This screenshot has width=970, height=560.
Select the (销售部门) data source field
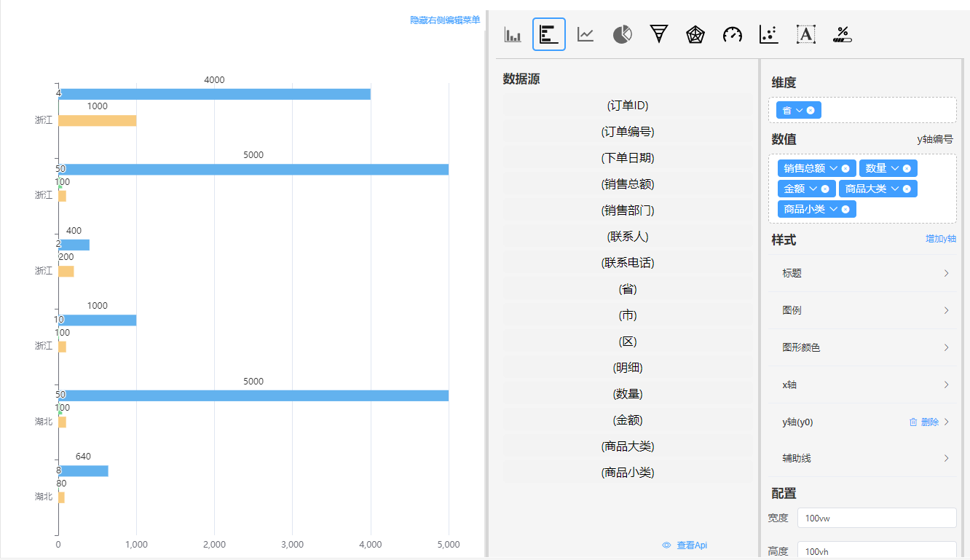(x=627, y=210)
